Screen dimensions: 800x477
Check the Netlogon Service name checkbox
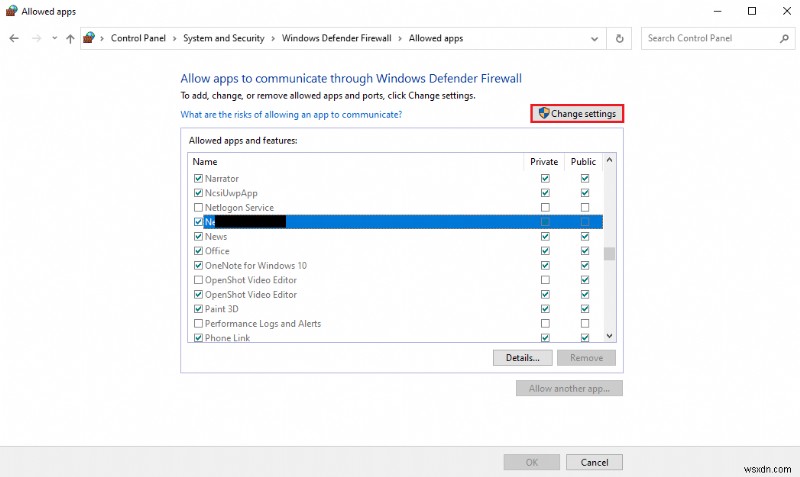(x=198, y=208)
